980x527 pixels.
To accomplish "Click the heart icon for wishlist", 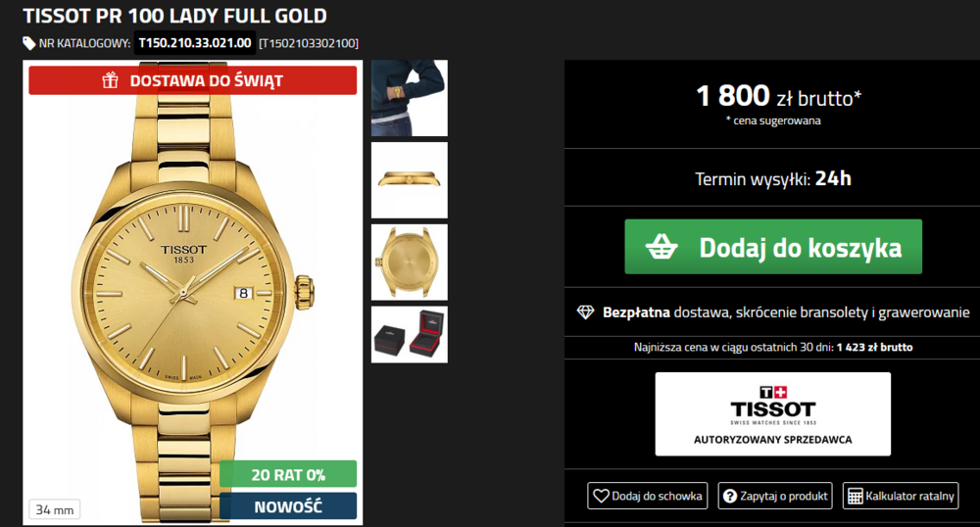I will [601, 496].
